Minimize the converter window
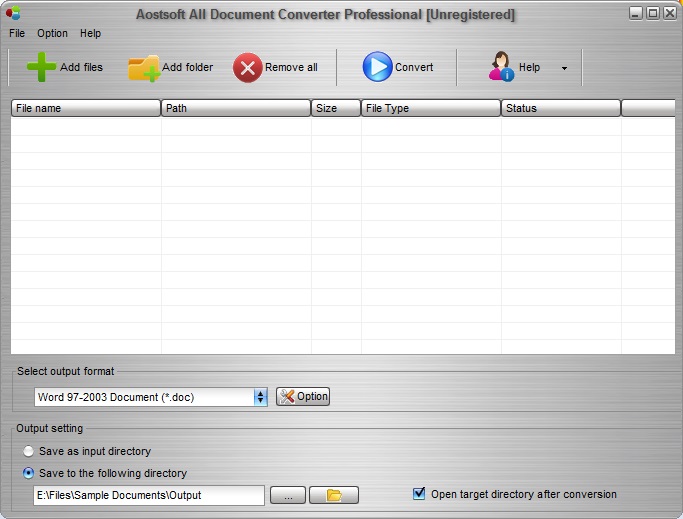 [x=636, y=14]
